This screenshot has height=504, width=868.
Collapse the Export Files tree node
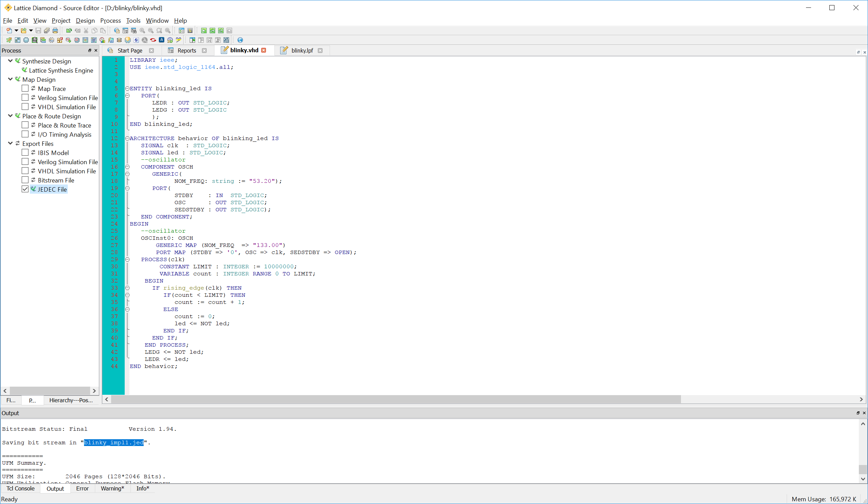click(10, 143)
